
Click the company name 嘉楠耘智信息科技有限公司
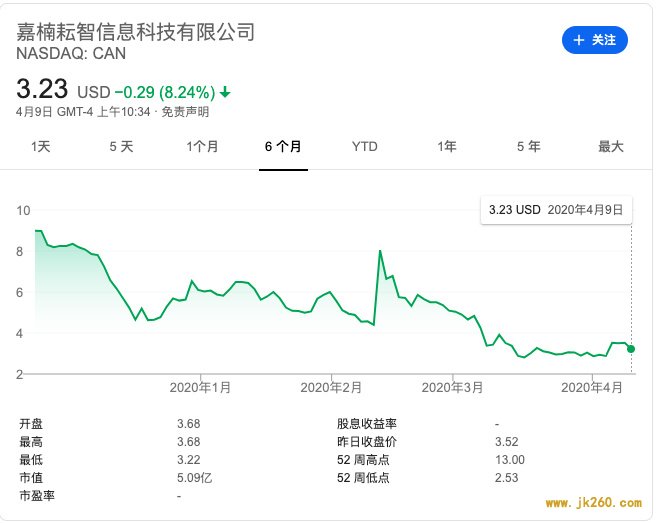tap(136, 32)
